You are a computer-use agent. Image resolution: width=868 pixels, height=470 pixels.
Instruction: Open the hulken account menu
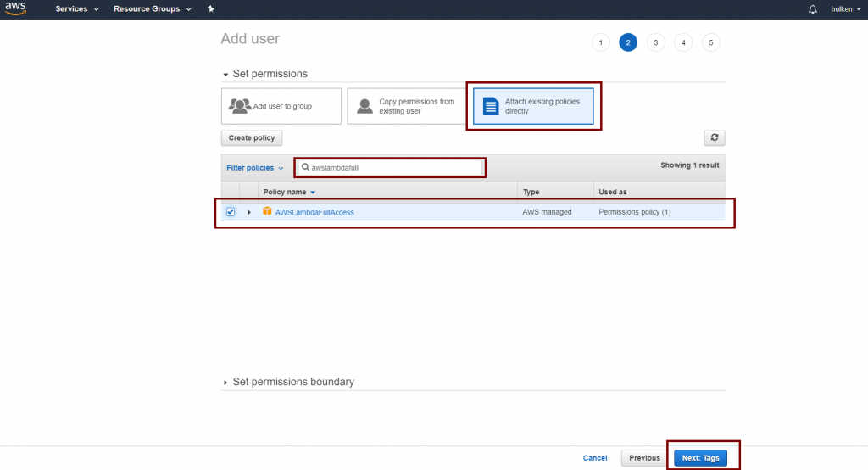[x=844, y=9]
